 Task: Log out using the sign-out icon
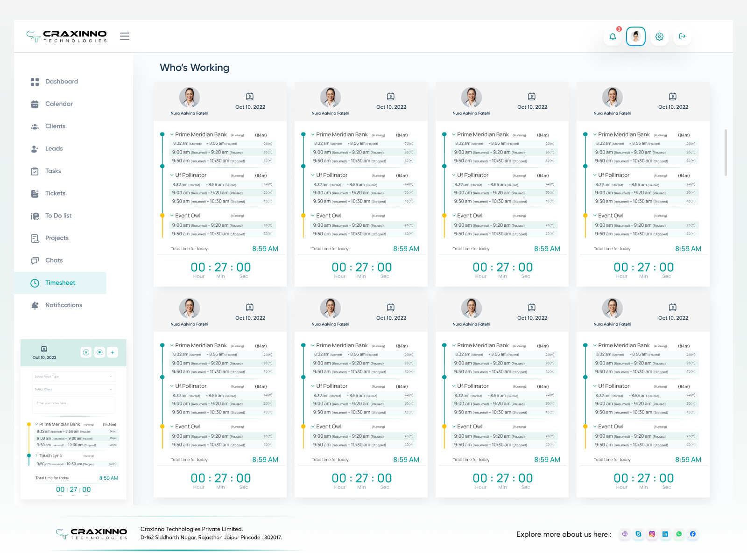pyautogui.click(x=682, y=36)
